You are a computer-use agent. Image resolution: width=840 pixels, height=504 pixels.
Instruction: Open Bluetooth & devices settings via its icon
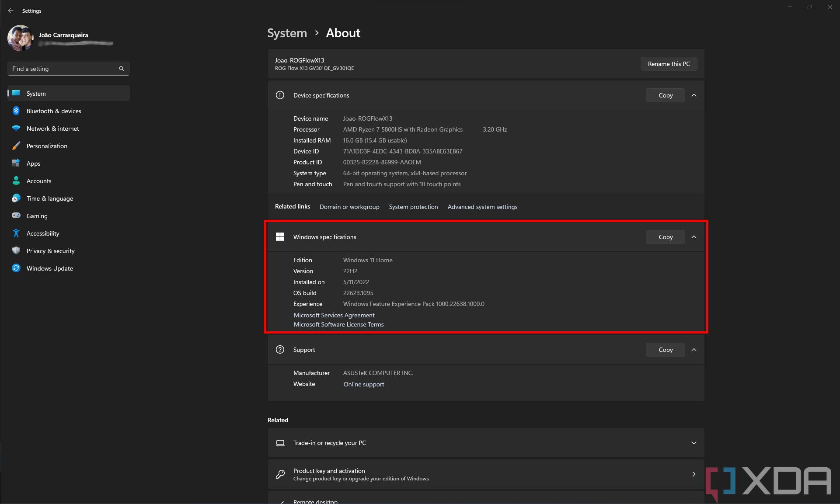coord(16,111)
